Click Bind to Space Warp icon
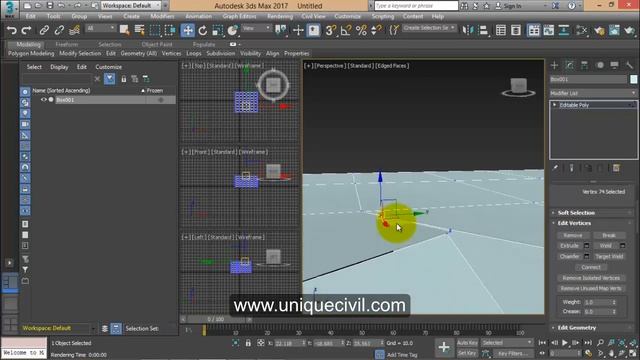640x360 pixels. coord(74,30)
